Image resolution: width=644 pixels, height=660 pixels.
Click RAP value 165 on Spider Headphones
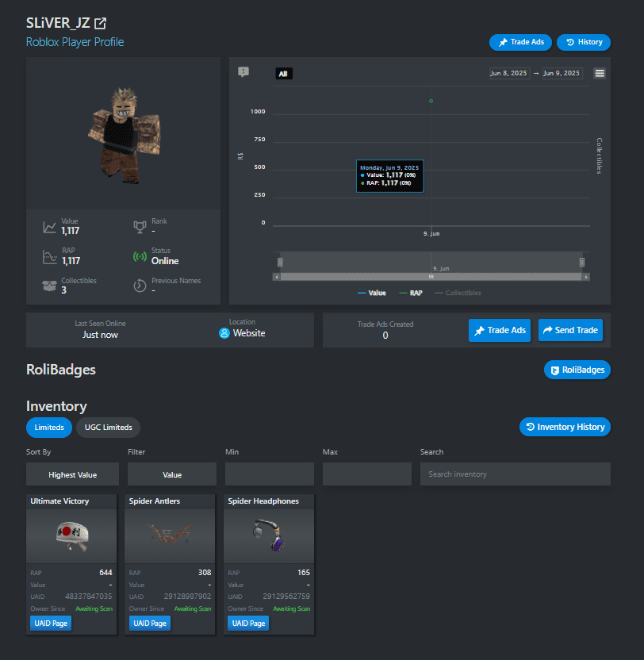click(304, 573)
